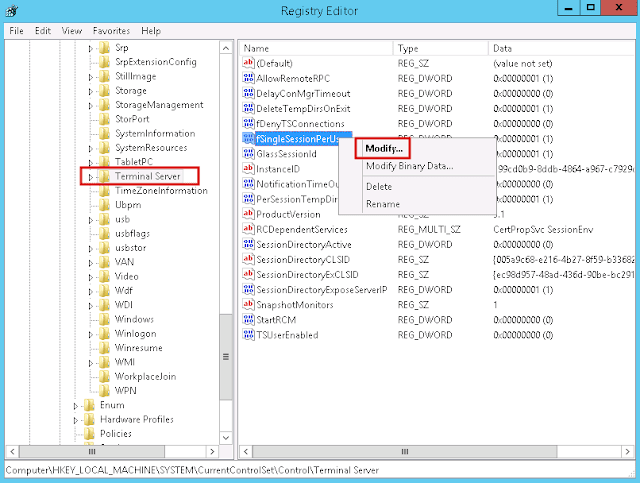
Task: Click the NotificationTimeOut DWORD icon
Action: pos(248,184)
